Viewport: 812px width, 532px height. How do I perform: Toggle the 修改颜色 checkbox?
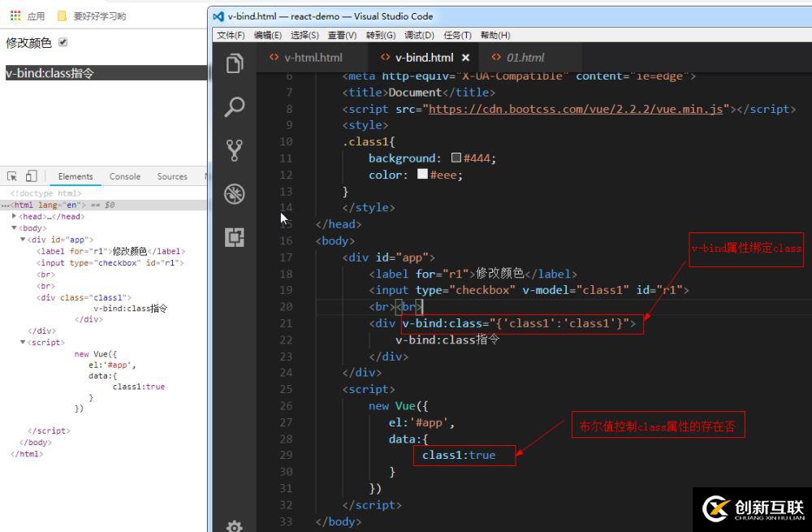[63, 42]
